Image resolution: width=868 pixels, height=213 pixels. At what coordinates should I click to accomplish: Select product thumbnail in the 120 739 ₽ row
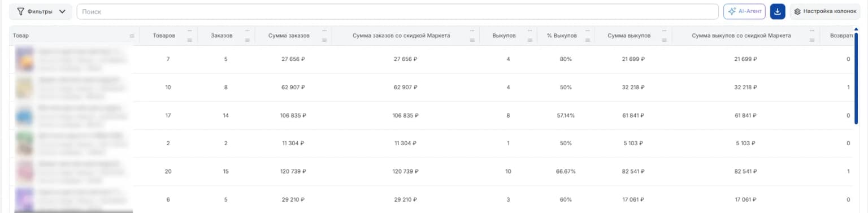tap(24, 172)
